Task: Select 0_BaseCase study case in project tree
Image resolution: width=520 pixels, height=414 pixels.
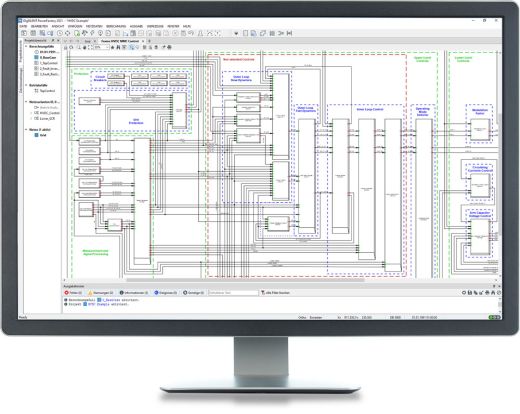Action: coord(45,58)
